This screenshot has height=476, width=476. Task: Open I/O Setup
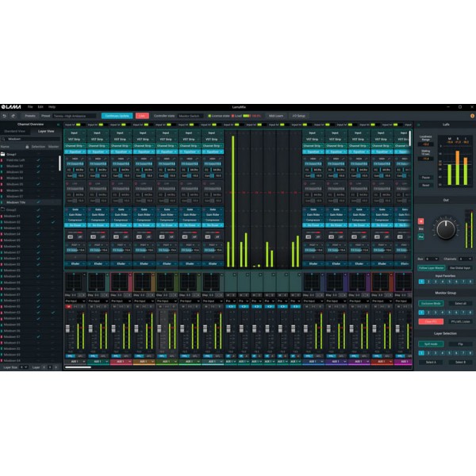pos(299,116)
